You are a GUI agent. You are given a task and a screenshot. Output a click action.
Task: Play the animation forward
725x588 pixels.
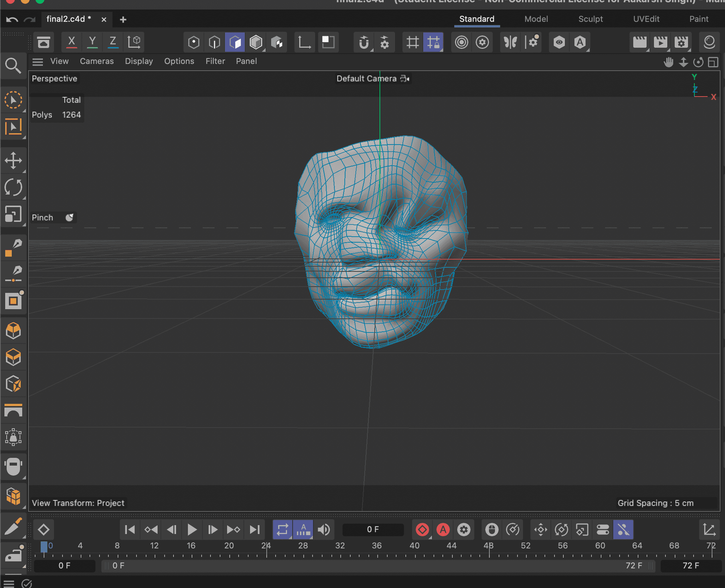tap(192, 530)
